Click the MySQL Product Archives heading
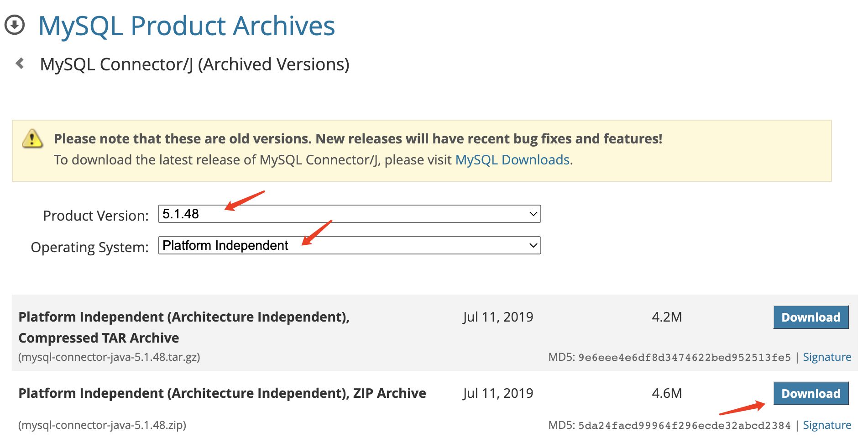The image size is (868, 444). coord(187,26)
